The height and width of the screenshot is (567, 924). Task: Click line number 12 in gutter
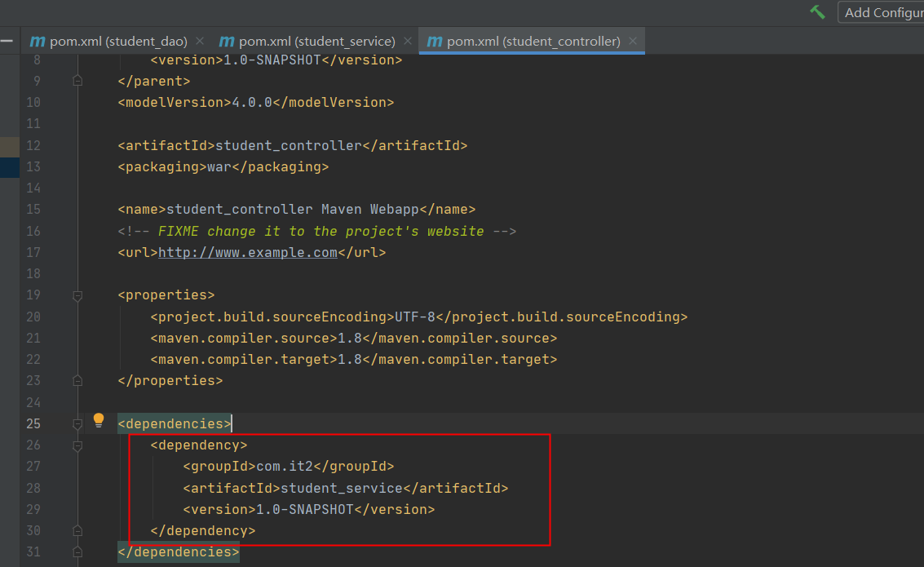33,145
